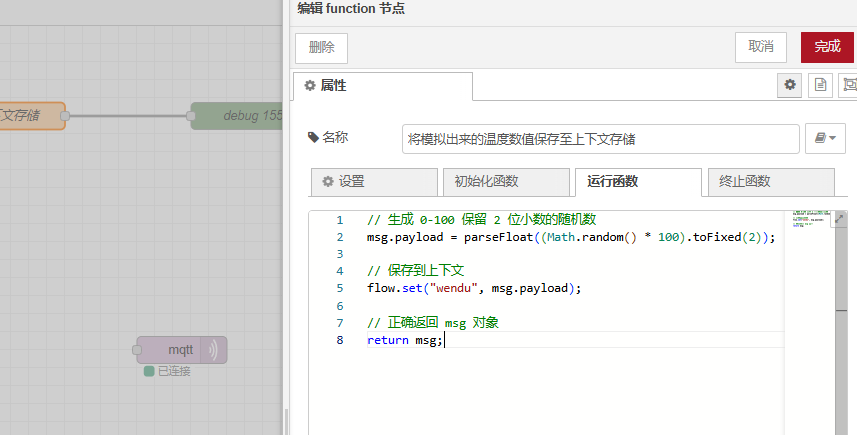Open node description document icon
The height and width of the screenshot is (435, 857).
click(820, 85)
